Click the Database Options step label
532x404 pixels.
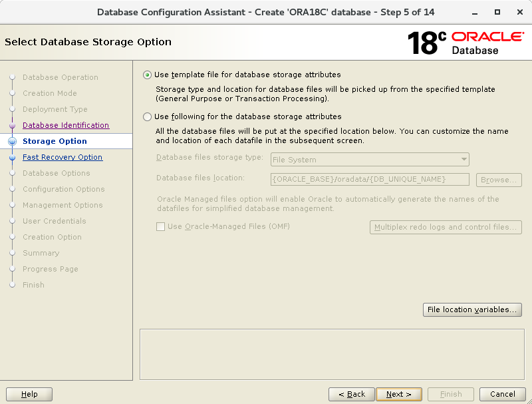[57, 173]
